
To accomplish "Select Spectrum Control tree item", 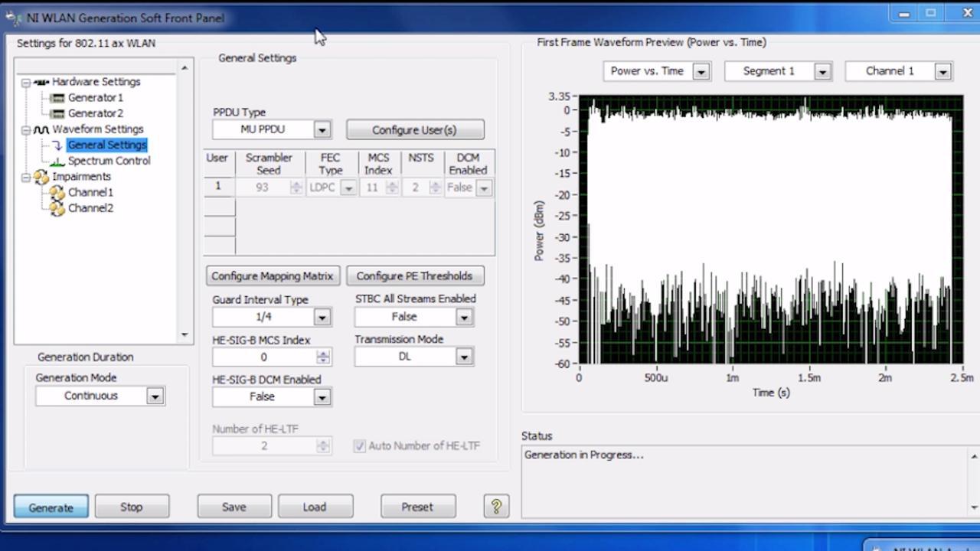I will (109, 161).
